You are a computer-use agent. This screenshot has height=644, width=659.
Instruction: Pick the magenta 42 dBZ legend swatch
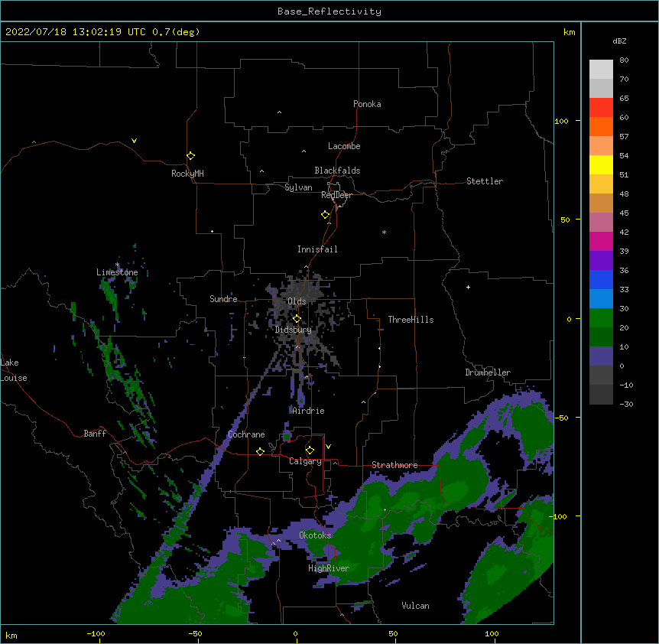coord(601,241)
